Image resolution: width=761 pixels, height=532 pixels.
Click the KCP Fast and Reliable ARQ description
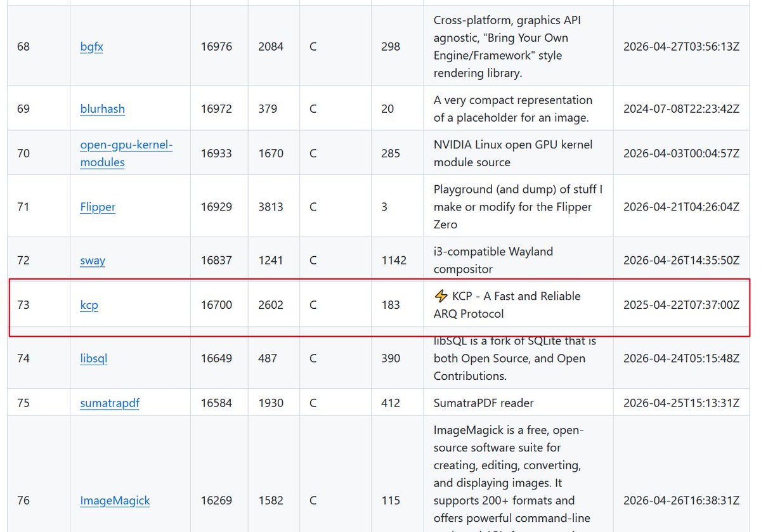coord(507,305)
